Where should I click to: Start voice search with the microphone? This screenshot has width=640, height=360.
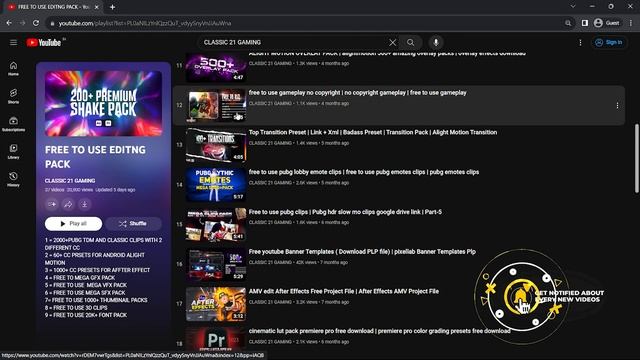(x=436, y=42)
